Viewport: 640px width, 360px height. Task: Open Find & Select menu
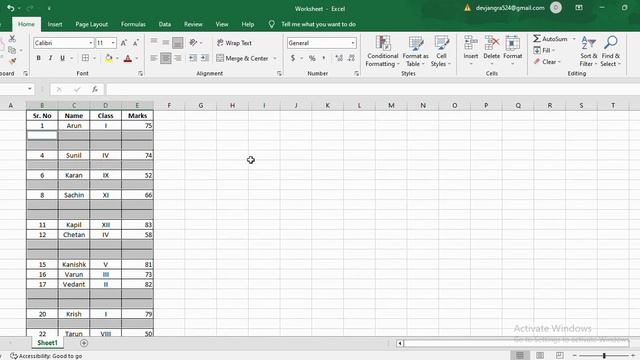(611, 51)
